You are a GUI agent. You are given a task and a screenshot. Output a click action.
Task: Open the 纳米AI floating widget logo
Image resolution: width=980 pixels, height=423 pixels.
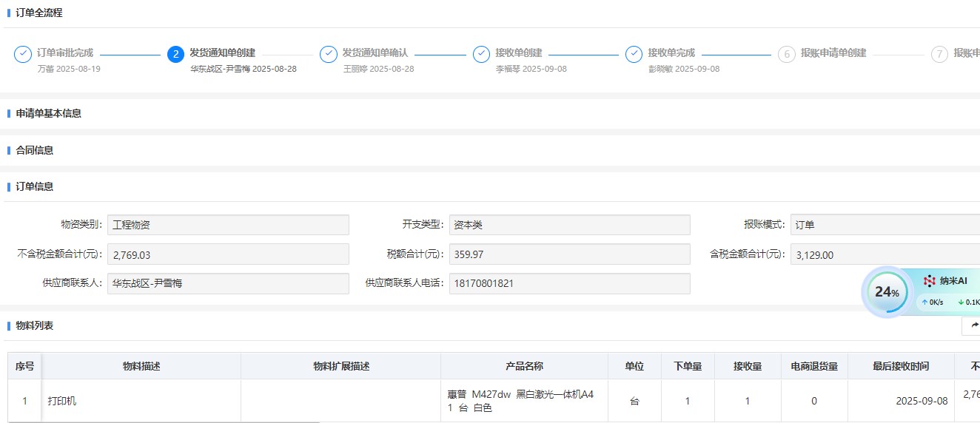click(930, 281)
